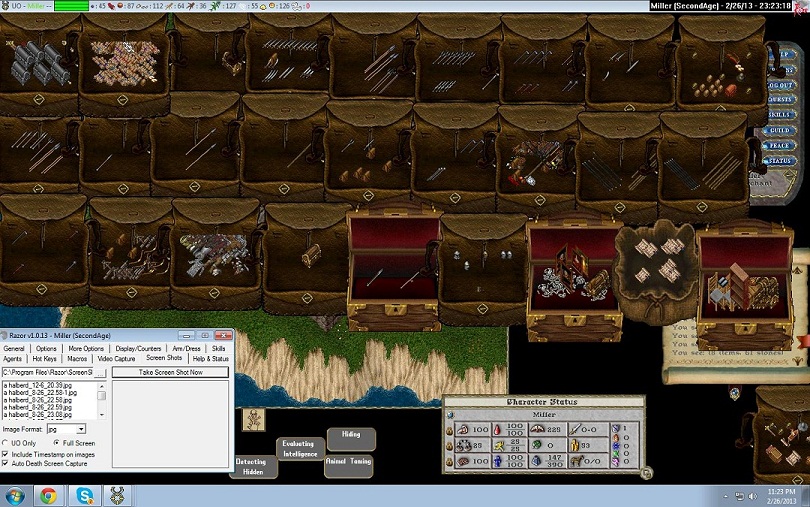This screenshot has width=810, height=507.
Task: Open the Image Format dropdown
Action: (80, 429)
